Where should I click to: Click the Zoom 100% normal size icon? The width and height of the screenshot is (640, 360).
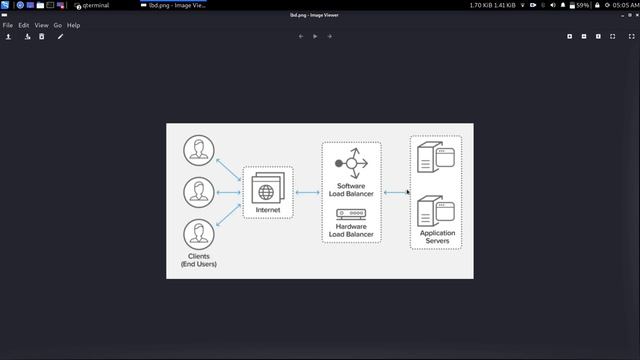coord(598,36)
